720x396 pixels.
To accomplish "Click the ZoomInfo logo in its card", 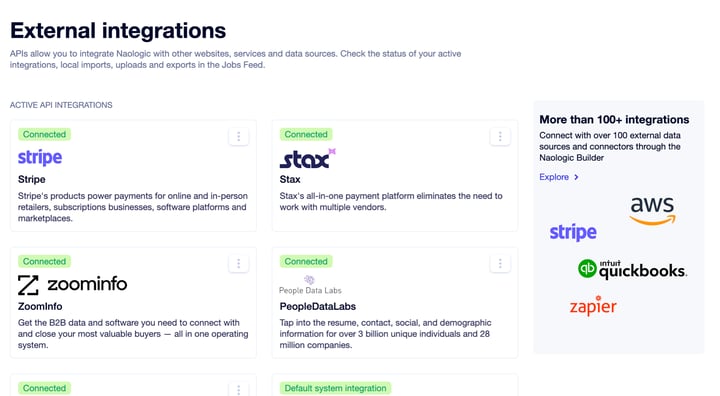I will [73, 285].
